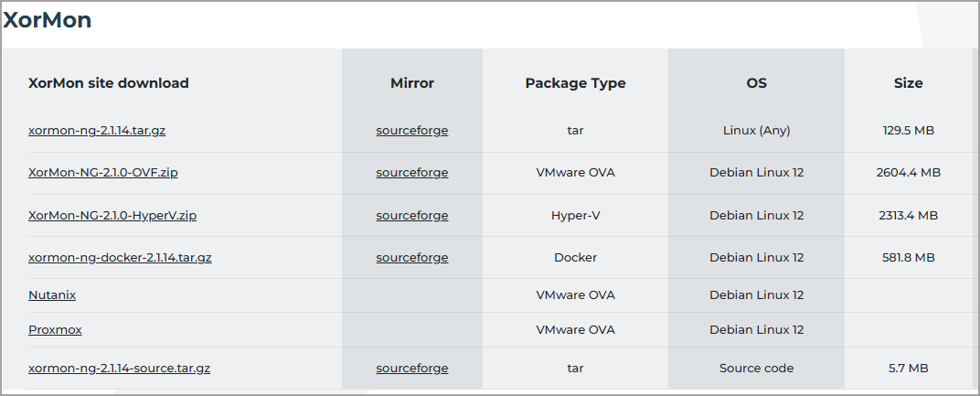Use sourceforge mirror for the Hyper-V package
The width and height of the screenshot is (980, 396).
point(411,216)
